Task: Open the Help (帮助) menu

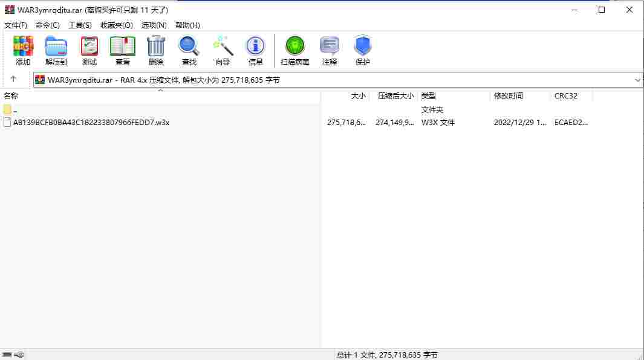Action: point(187,25)
